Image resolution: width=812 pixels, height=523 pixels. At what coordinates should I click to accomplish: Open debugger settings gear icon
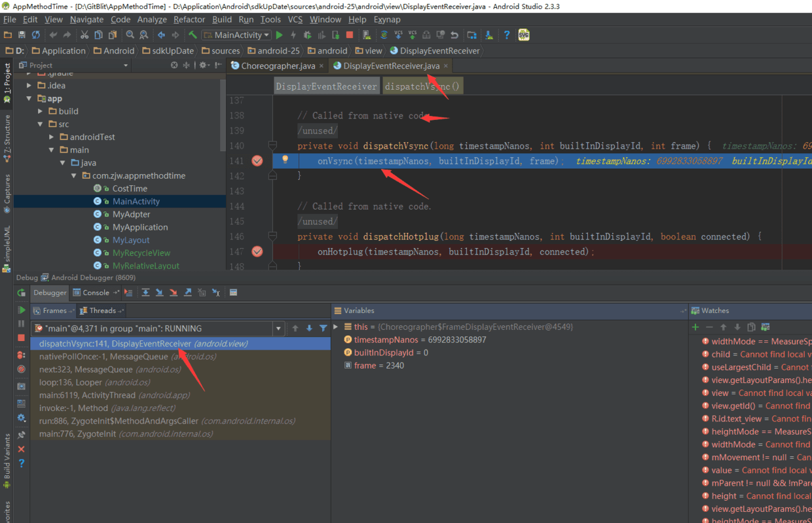click(22, 418)
